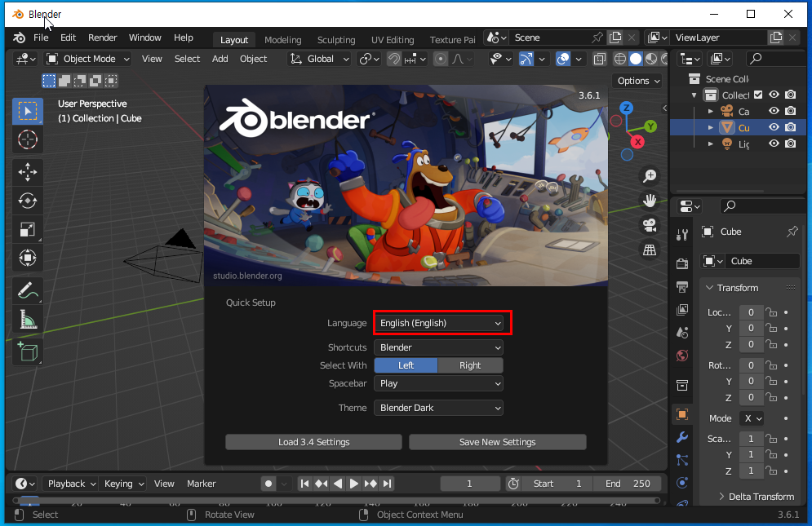Open the viewport Add menu
The image size is (812, 526).
(220, 59)
